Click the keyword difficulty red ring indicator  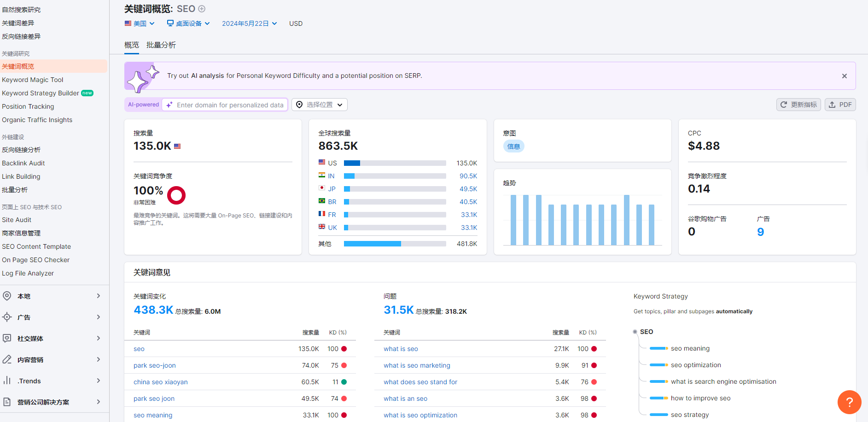click(x=176, y=195)
